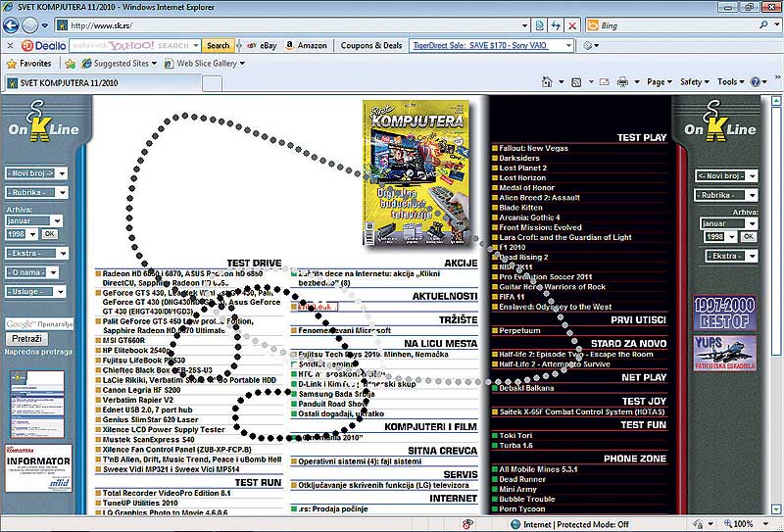This screenshot has height=532, width=784.
Task: Click the browser Back button
Action: coord(11,25)
